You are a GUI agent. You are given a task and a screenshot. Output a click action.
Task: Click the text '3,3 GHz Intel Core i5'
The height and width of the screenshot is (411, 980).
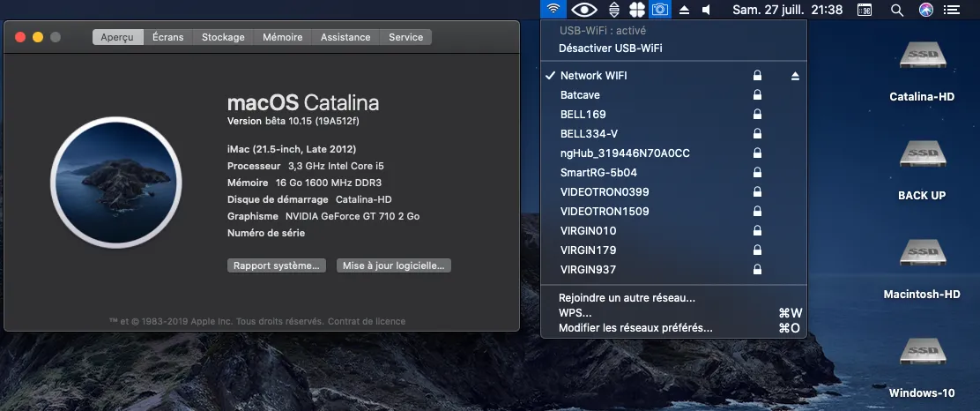tap(338, 167)
